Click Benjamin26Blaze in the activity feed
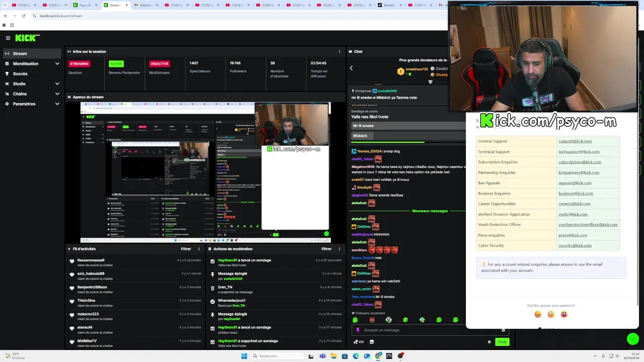Image resolution: width=644 pixels, height=362 pixels. click(92, 287)
